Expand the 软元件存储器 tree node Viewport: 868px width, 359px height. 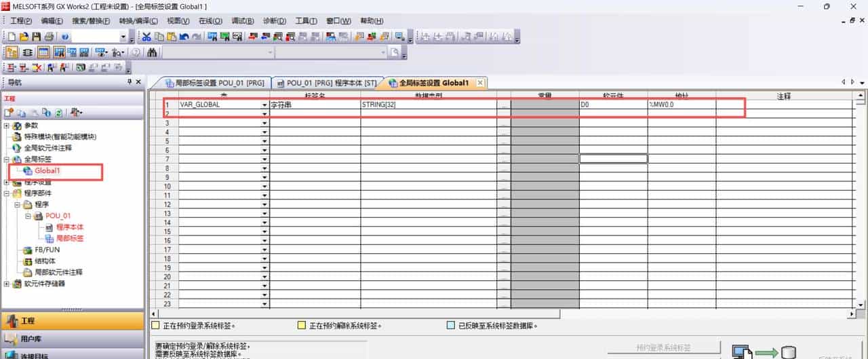[x=7, y=283]
